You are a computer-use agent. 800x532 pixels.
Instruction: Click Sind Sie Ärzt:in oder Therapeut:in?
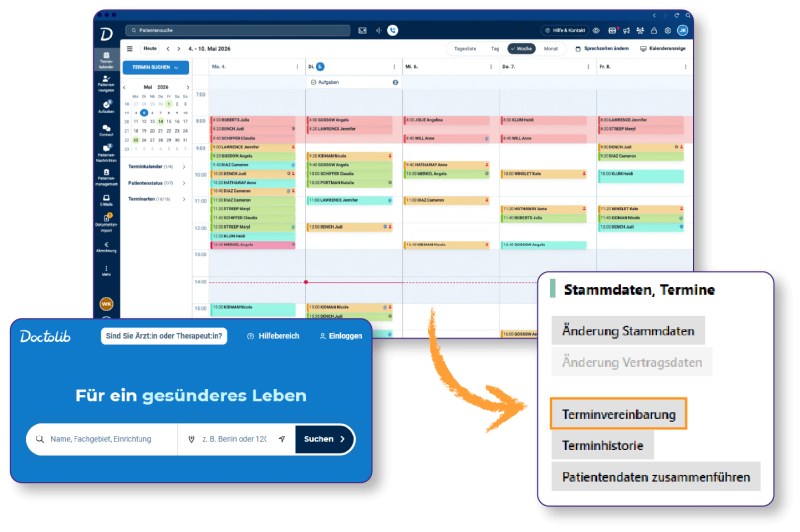[x=164, y=336]
